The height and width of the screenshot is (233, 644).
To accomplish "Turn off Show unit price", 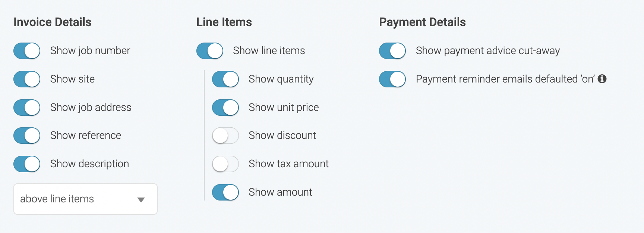I will pos(225,108).
